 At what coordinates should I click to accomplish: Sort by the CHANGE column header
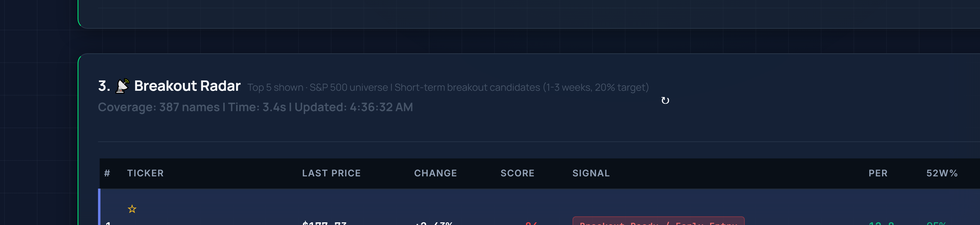pos(435,173)
